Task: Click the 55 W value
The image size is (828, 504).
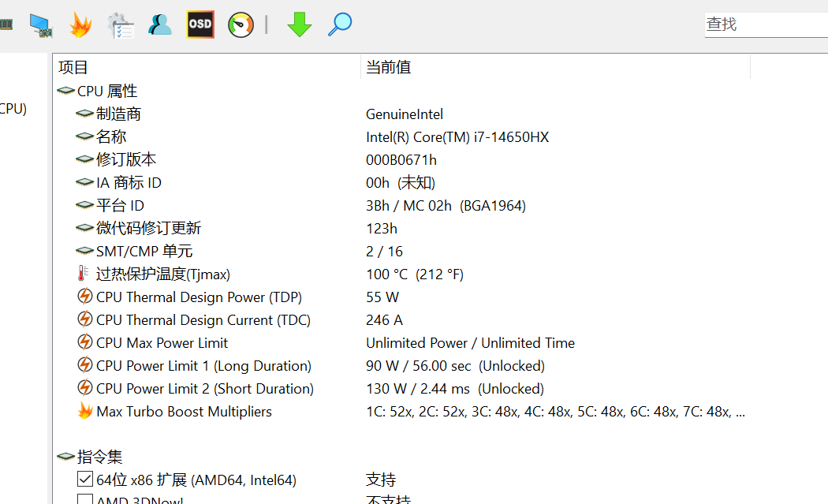Action: coord(382,297)
